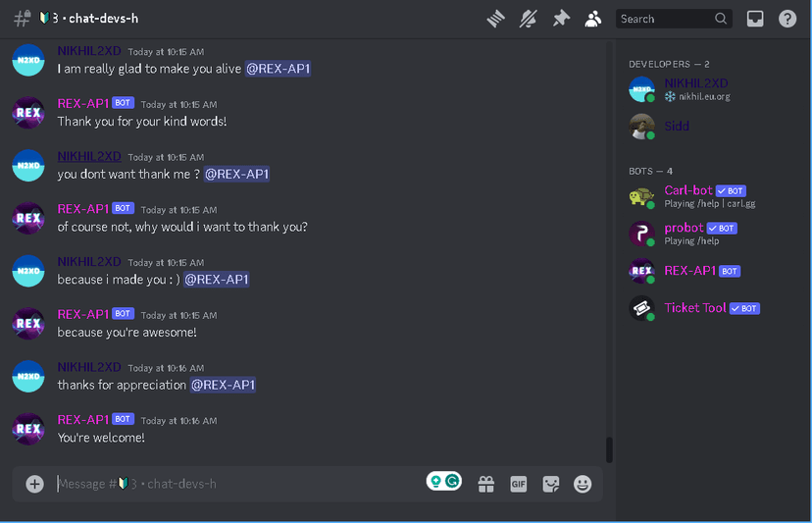Toggle the member list visibility
The image size is (812, 523).
point(593,20)
